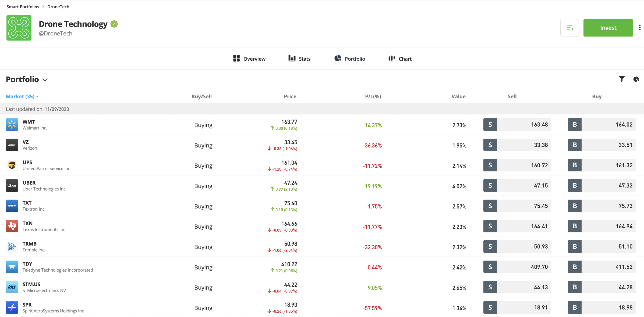Screen dimensions: 644x317
Task: Buy Spirit AeroSystems at 18.98
Action: pyautogui.click(x=602, y=308)
